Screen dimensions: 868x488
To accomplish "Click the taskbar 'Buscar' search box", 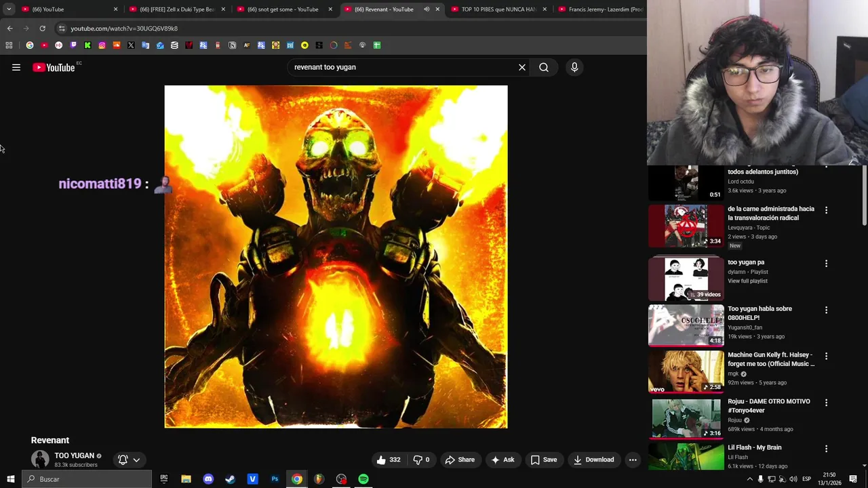I will click(87, 479).
